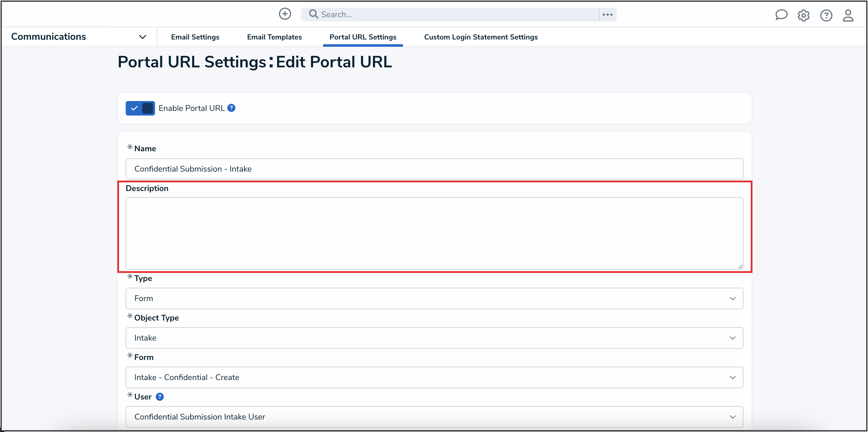Open the help question mark icon

(x=826, y=15)
